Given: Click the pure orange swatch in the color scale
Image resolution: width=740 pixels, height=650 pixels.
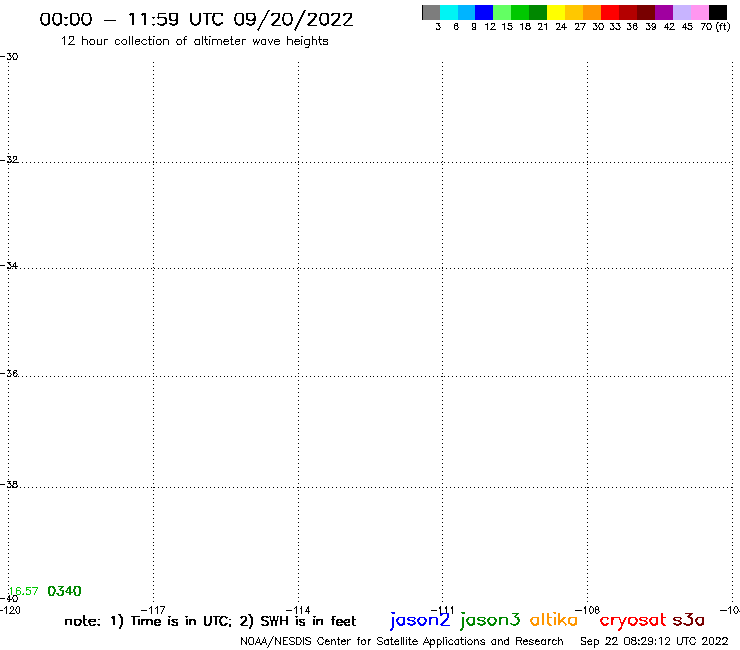Looking at the screenshot, I should coord(592,12).
